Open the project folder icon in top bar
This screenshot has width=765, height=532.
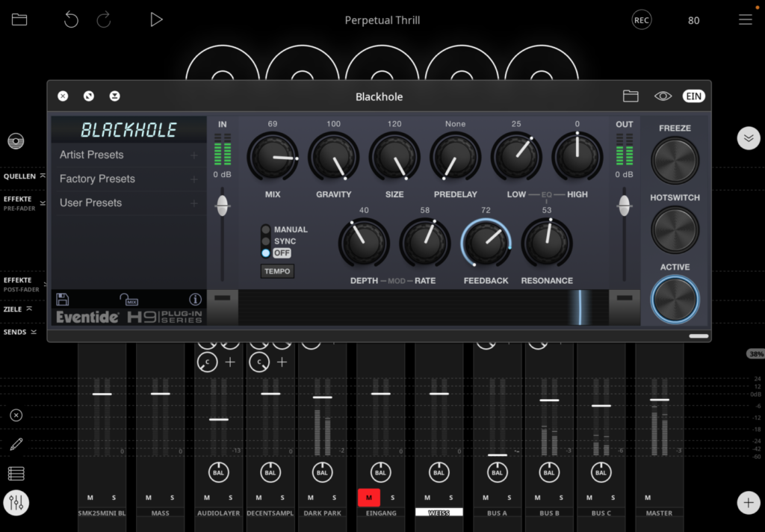tap(19, 20)
